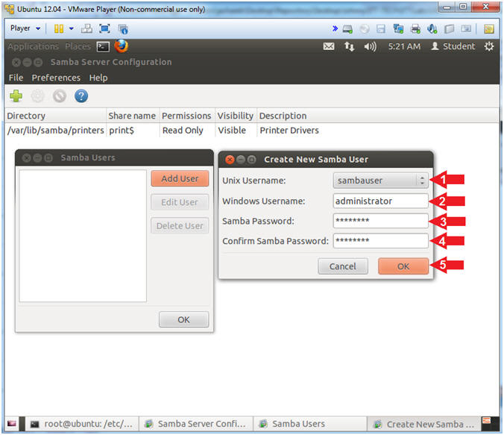Click the Confirm Samba Password field

(380, 241)
